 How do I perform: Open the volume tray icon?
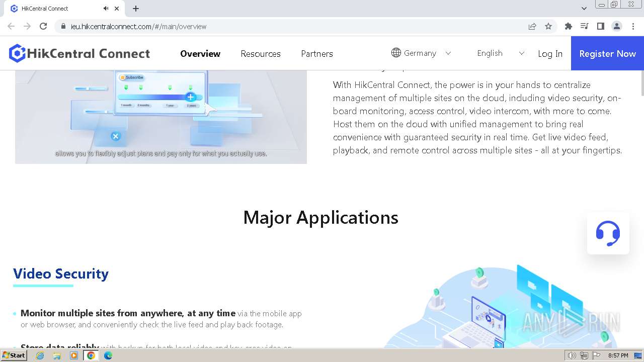click(x=572, y=355)
